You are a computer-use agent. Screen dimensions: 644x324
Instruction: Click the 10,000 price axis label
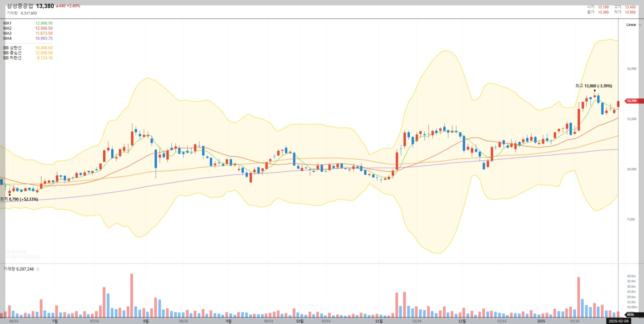click(x=631, y=169)
